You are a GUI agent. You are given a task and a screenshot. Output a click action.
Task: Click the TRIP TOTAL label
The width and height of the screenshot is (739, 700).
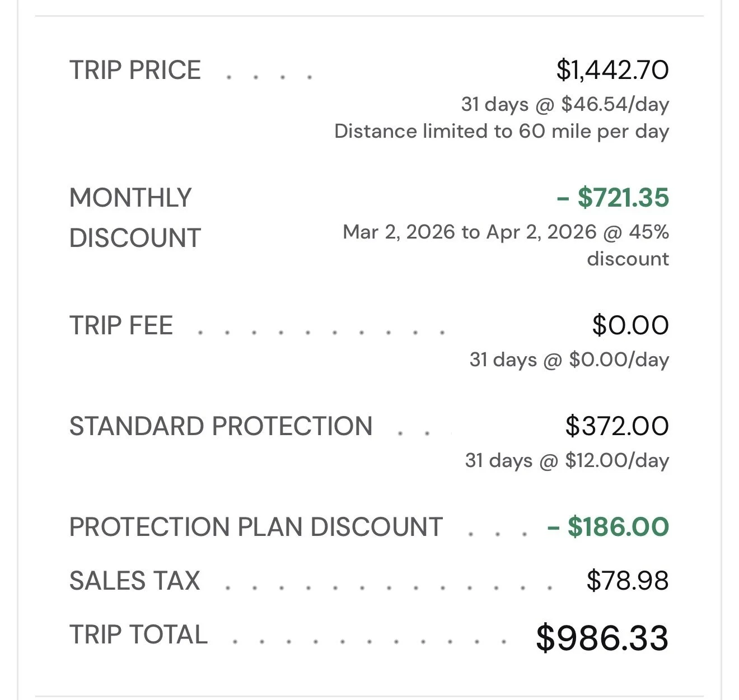tap(138, 635)
